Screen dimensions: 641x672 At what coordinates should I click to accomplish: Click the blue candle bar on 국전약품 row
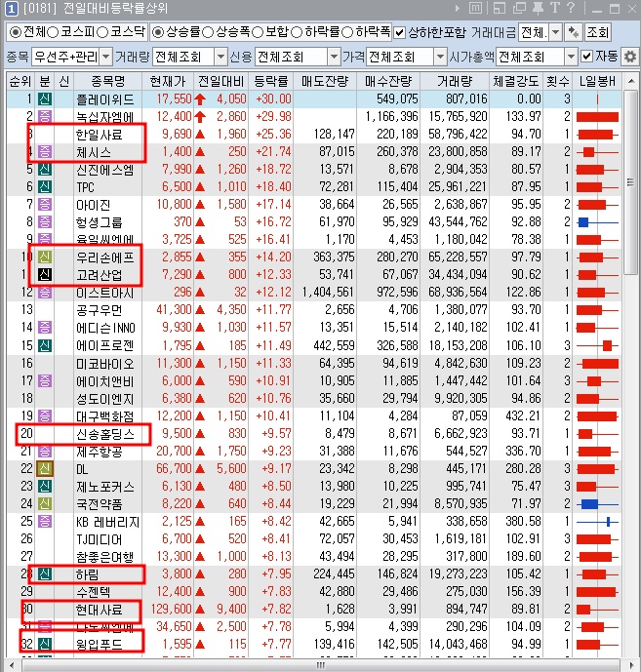(598, 504)
